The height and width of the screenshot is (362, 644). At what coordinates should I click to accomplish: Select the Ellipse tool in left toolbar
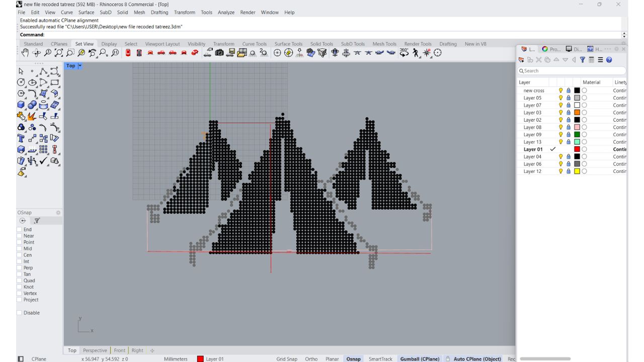(32, 82)
